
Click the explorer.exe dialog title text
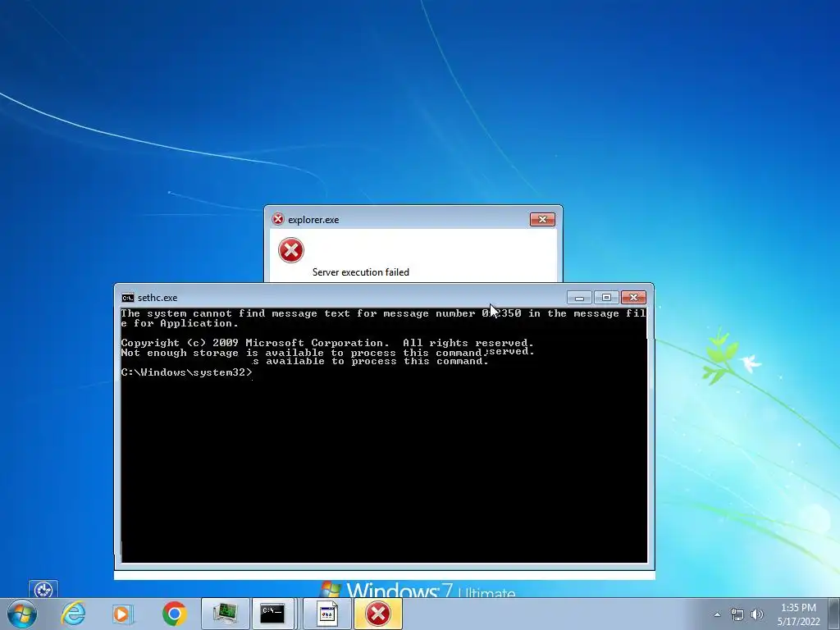(x=313, y=220)
